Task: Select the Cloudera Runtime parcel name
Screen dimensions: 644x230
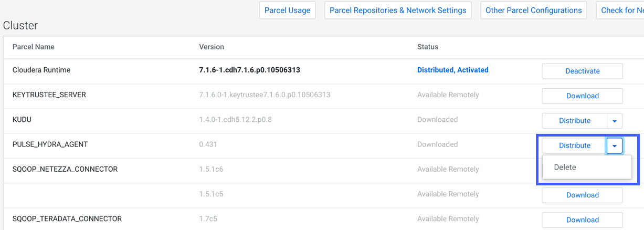Action: (x=41, y=70)
